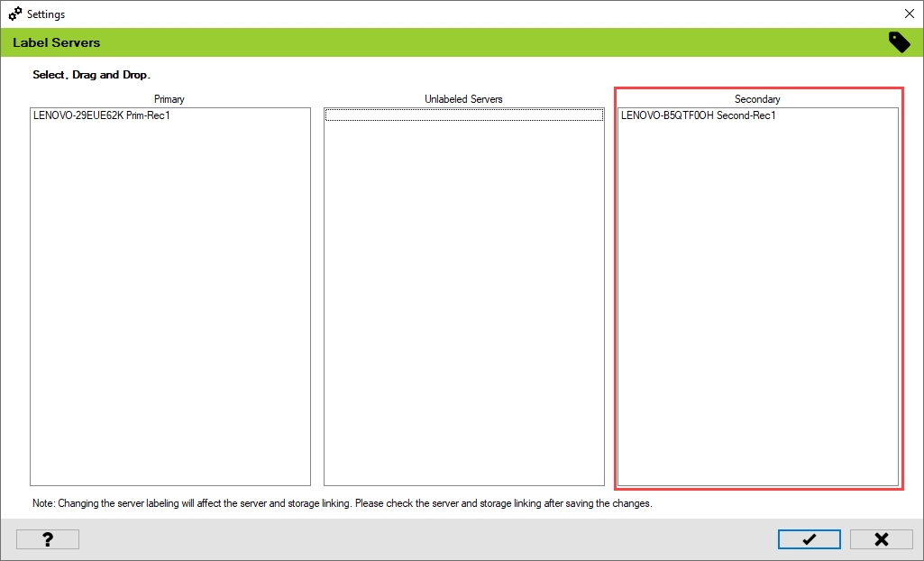Click the empty focused row in Unlabeled Servers
The height and width of the screenshot is (561, 924).
(463, 115)
